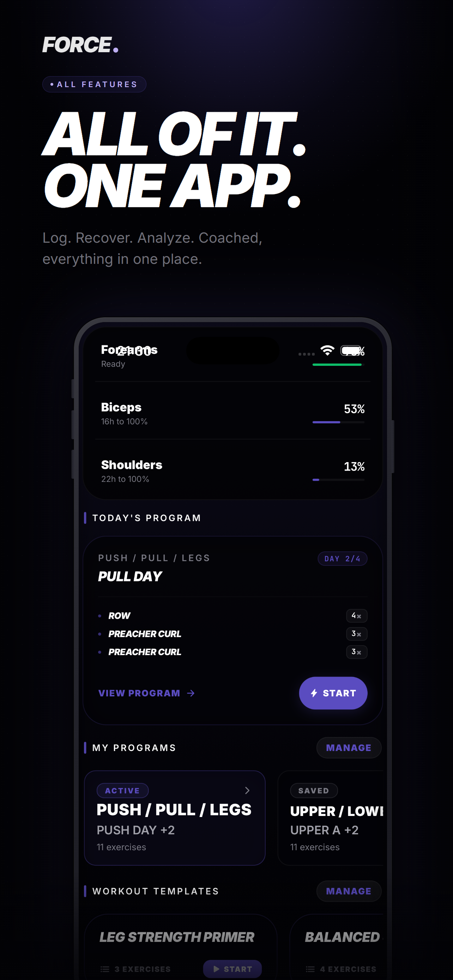Image resolution: width=453 pixels, height=980 pixels.
Task: Start the Leg Strength Primer template
Action: (232, 969)
